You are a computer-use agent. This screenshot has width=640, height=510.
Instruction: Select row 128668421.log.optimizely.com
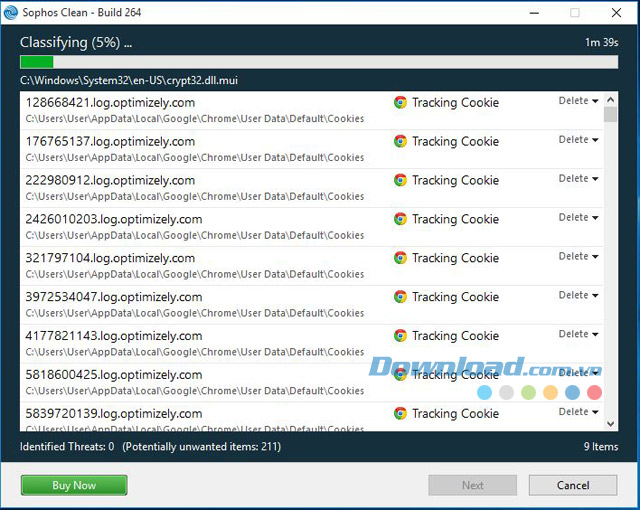tap(311, 111)
